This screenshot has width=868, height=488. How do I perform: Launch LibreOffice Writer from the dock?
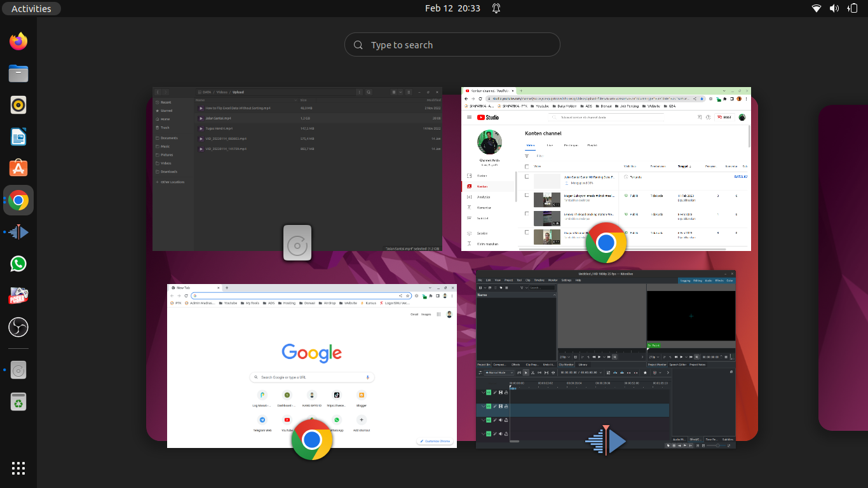(18, 137)
